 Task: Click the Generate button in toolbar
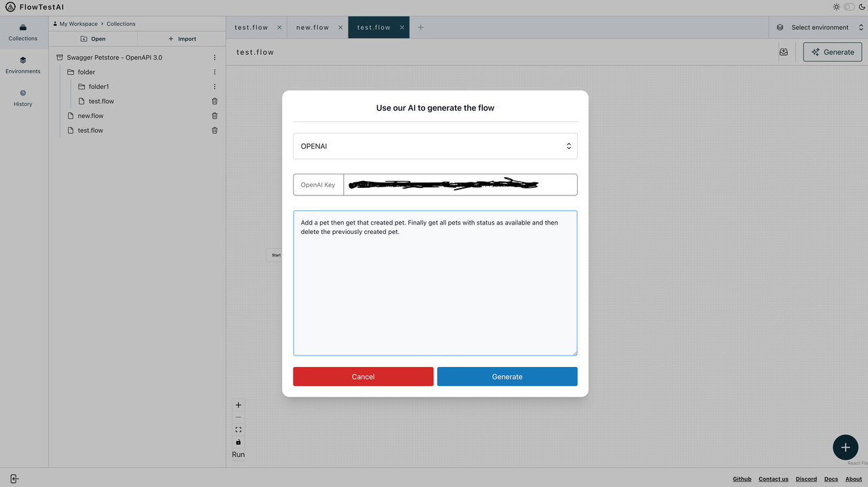coord(833,52)
